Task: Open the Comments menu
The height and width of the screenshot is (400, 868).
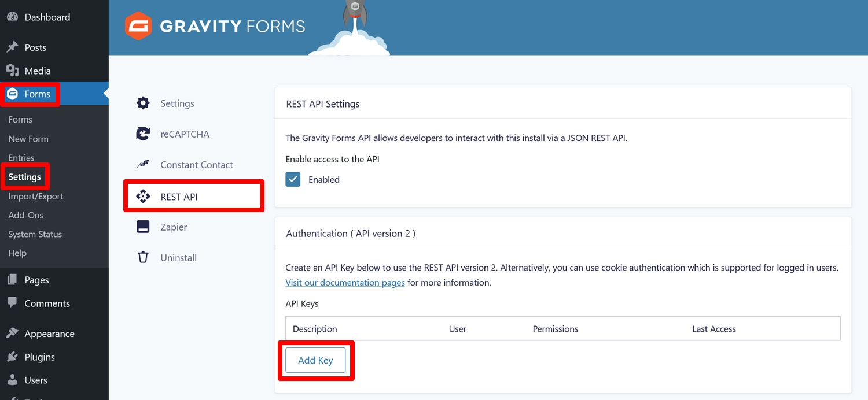Action: (x=47, y=303)
